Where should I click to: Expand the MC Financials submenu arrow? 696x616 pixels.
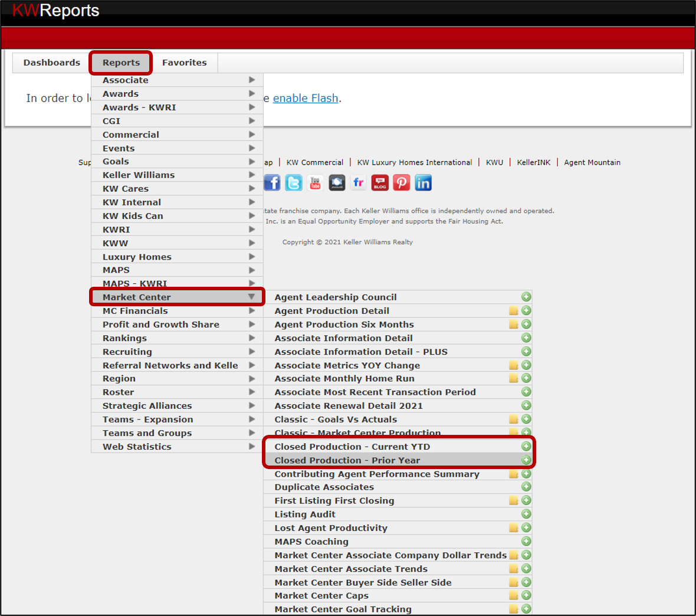point(252,311)
